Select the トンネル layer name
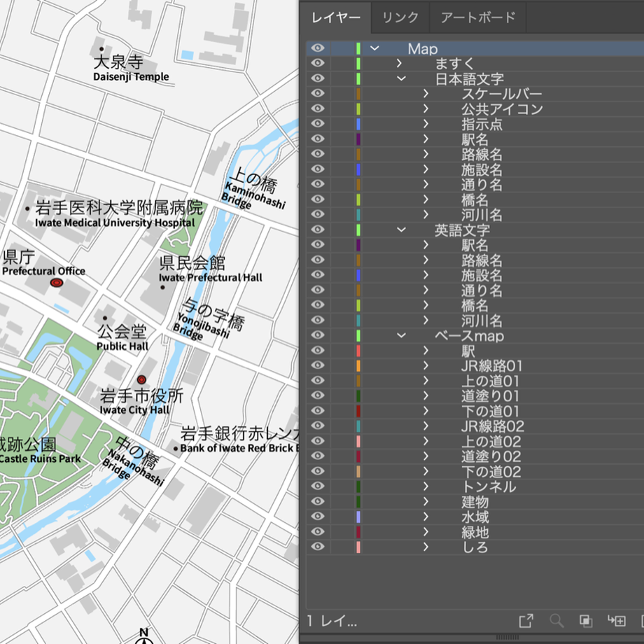Viewport: 644px width, 644px height. [489, 486]
